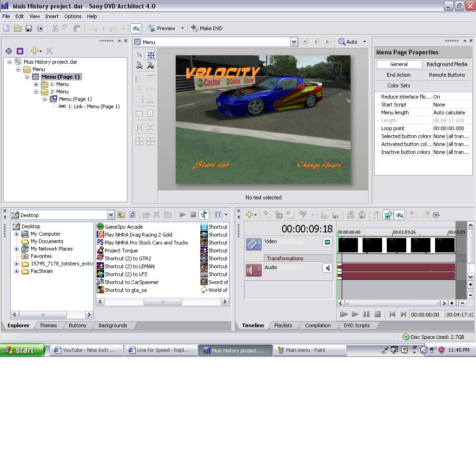Click the timeline Pause button
476x476 pixels.
pos(366,315)
